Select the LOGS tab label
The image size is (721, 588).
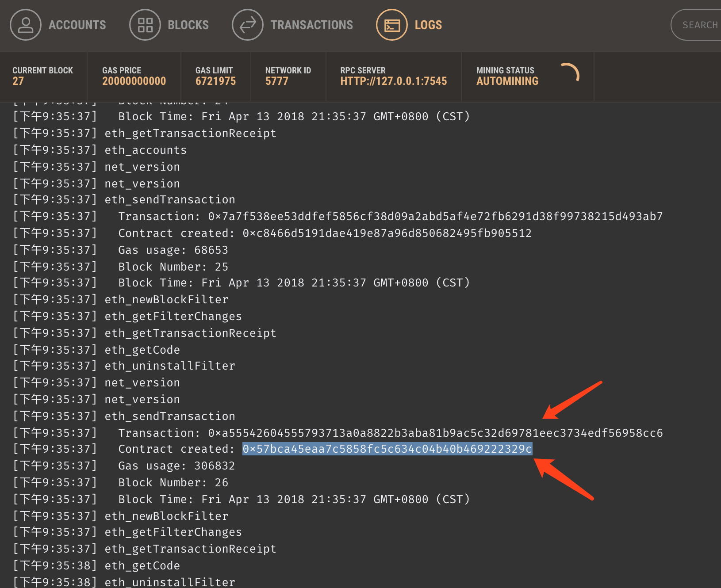[428, 25]
